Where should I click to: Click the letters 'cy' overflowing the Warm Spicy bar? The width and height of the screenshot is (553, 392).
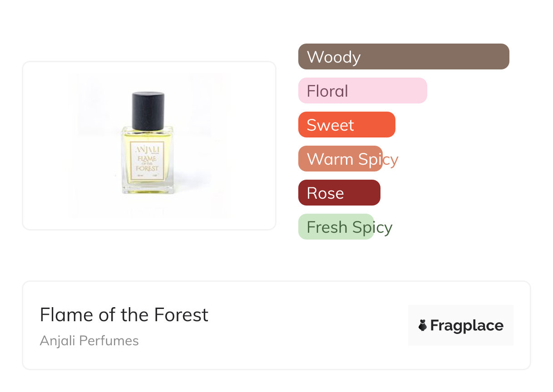(391, 159)
